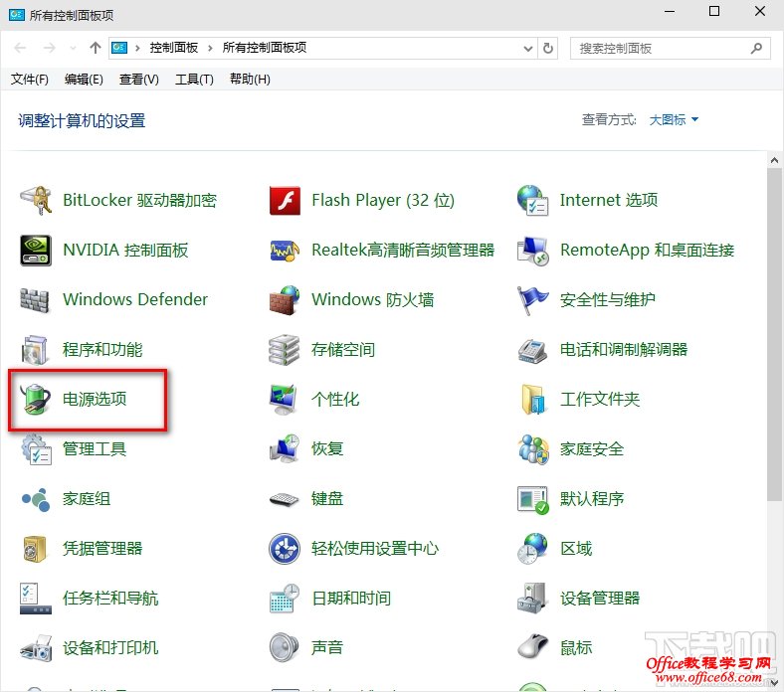Image resolution: width=784 pixels, height=692 pixels.
Task: Open the 鼠标 mouse icon
Action: click(x=533, y=646)
